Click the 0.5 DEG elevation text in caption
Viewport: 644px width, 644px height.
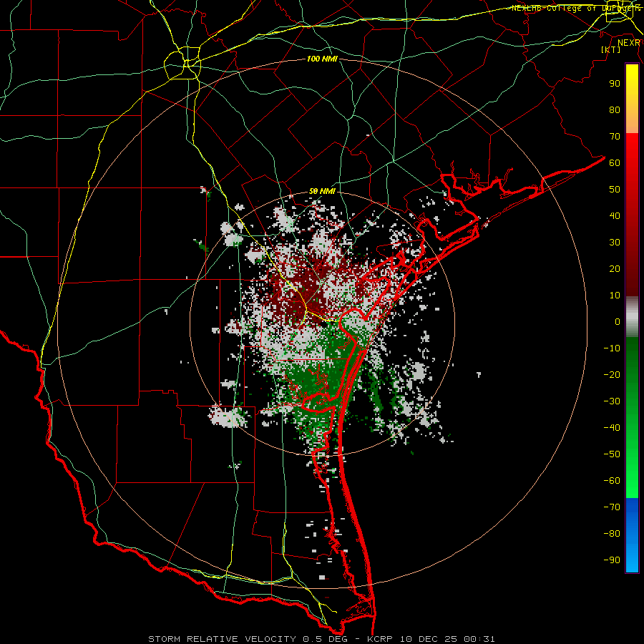pos(324,639)
